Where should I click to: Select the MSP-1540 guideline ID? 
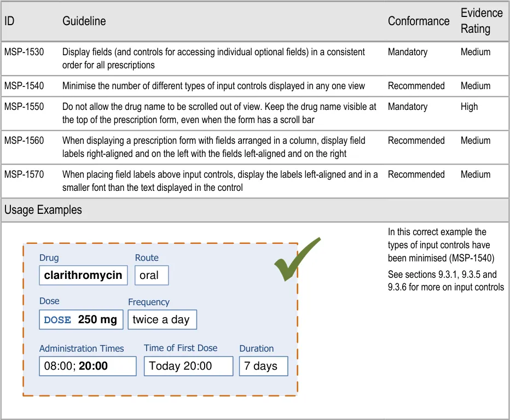click(x=24, y=86)
